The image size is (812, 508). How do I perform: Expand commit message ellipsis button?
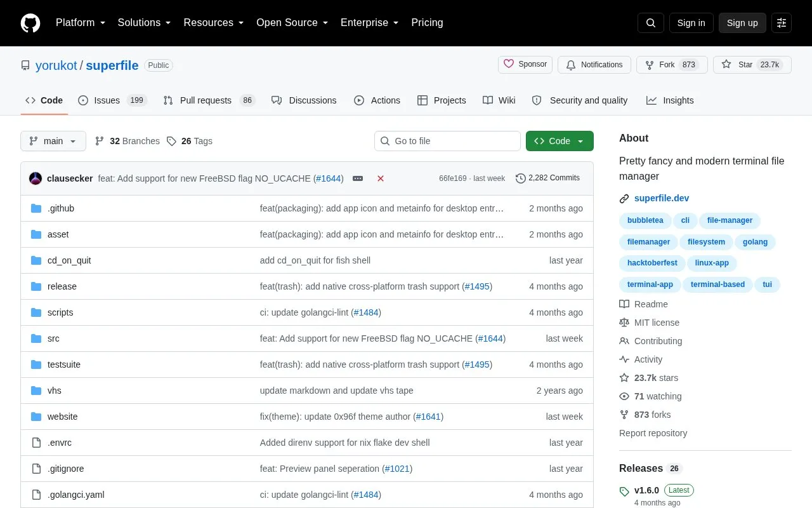(358, 178)
